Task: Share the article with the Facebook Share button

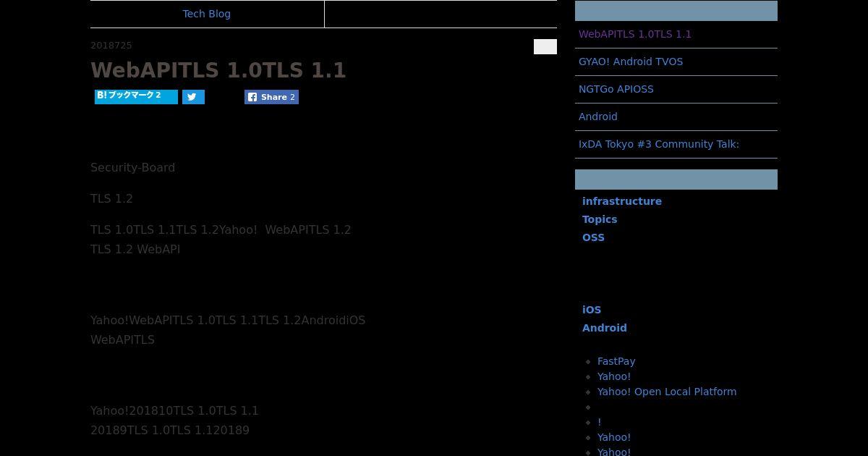Action: click(271, 97)
